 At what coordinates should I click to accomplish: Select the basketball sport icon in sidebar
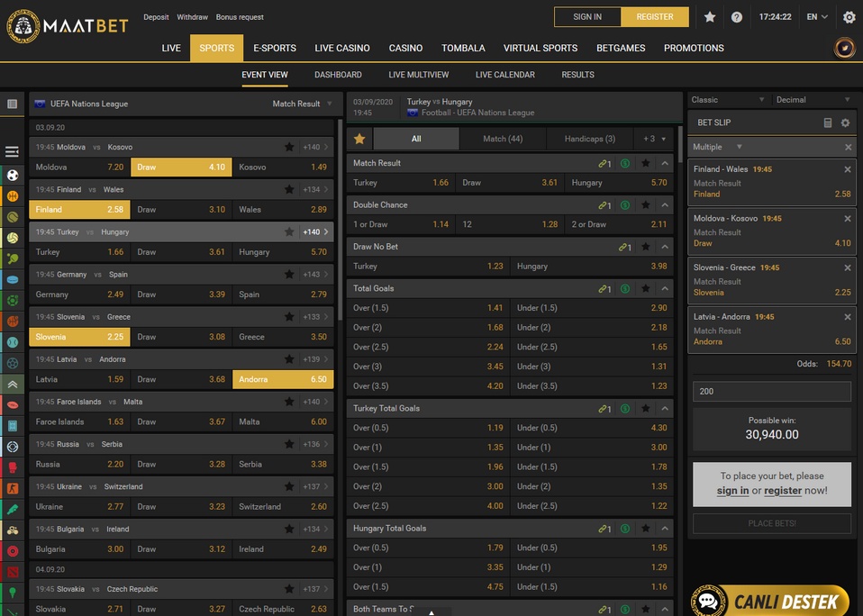pos(13,195)
